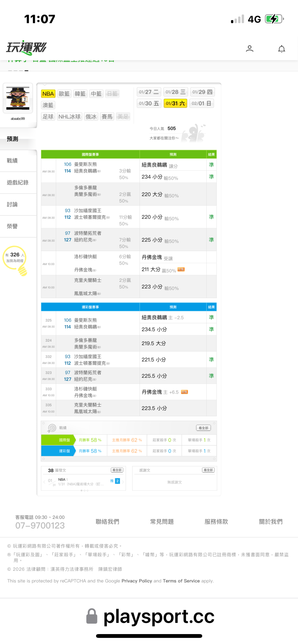Image resolution: width=298 pixels, height=644 pixels.
Task: Open 遊戲紀錄 in the left sidebar
Action: click(18, 182)
